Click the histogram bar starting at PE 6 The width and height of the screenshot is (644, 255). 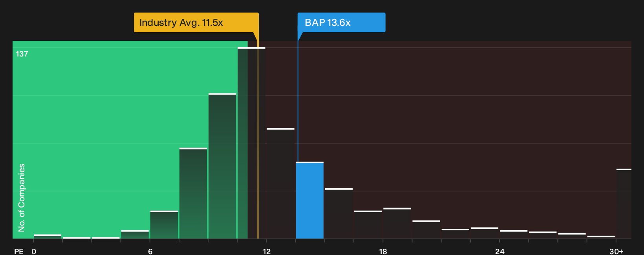point(164,225)
